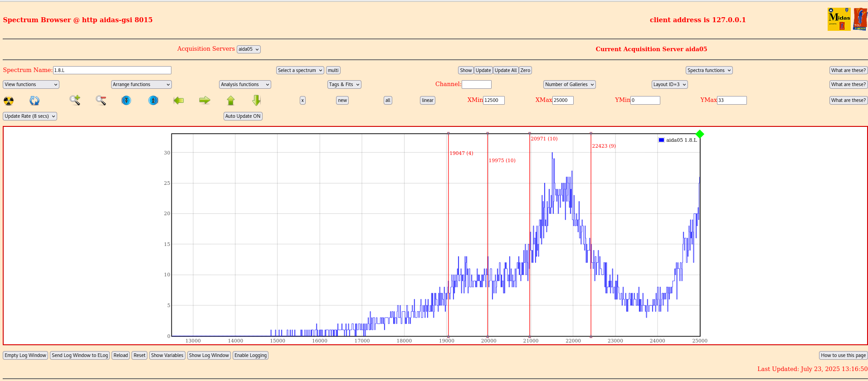Click the green diamond marker on the plot
The width and height of the screenshot is (868, 381).
click(700, 134)
